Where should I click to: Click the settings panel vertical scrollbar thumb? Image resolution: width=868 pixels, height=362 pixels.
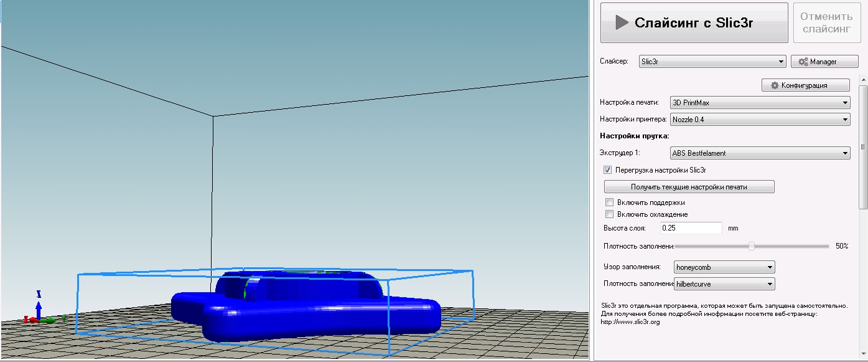pos(863,146)
